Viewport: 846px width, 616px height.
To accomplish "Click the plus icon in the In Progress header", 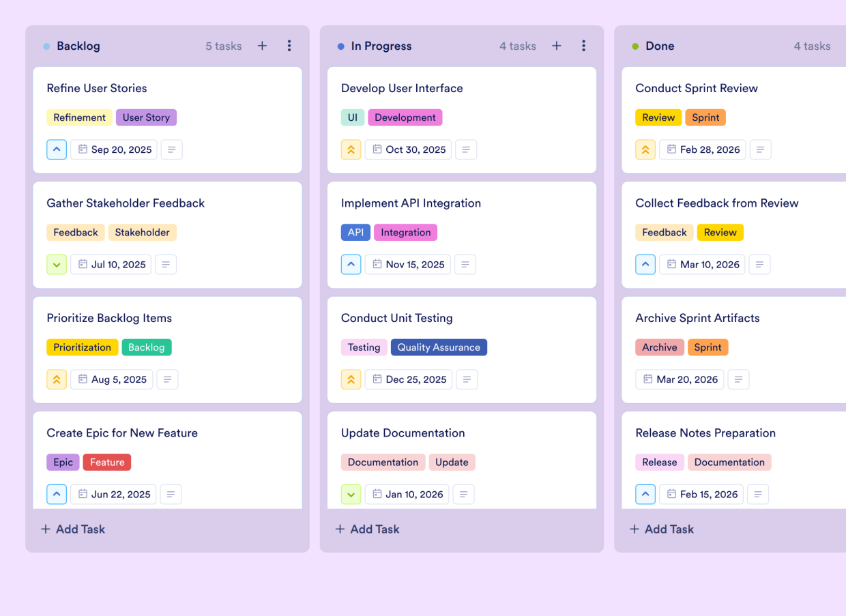I will (557, 46).
